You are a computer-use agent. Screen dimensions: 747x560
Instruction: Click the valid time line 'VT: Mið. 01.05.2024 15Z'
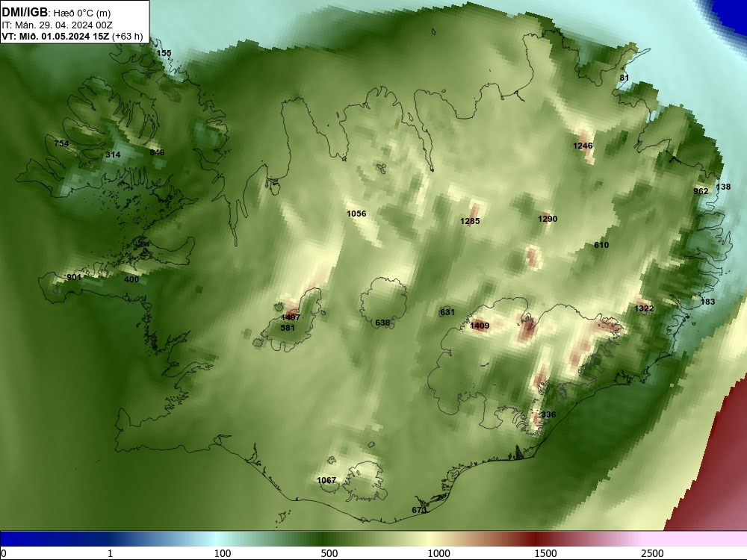pyautogui.click(x=56, y=36)
